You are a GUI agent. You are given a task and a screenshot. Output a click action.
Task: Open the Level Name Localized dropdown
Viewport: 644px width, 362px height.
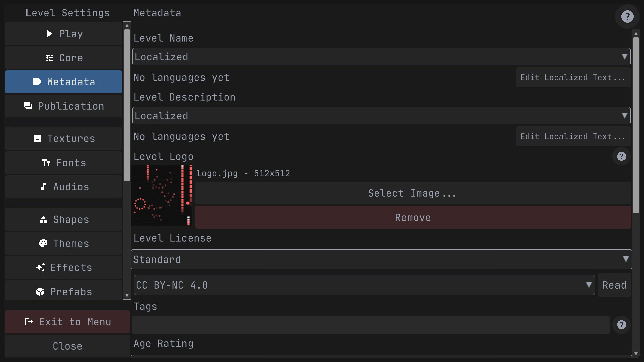pos(381,57)
